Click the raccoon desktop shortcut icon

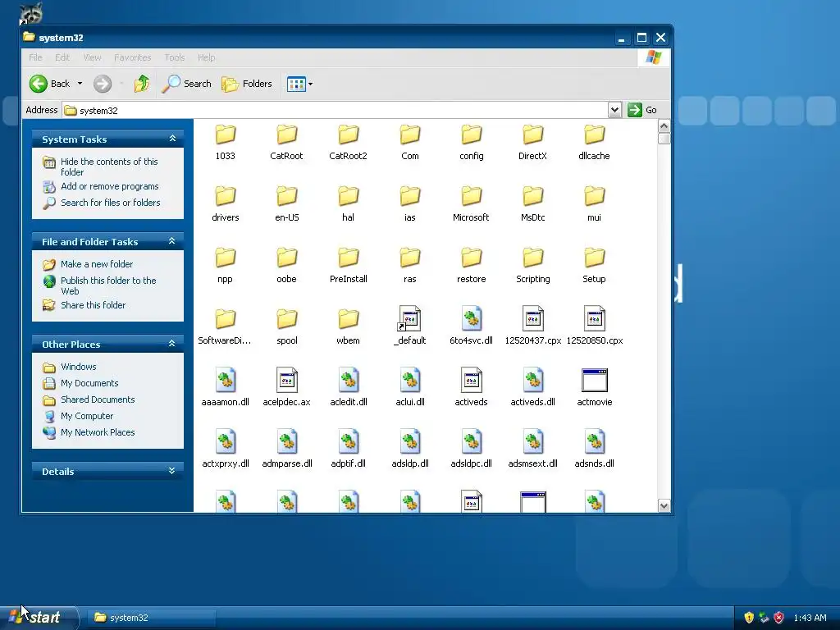(x=31, y=13)
